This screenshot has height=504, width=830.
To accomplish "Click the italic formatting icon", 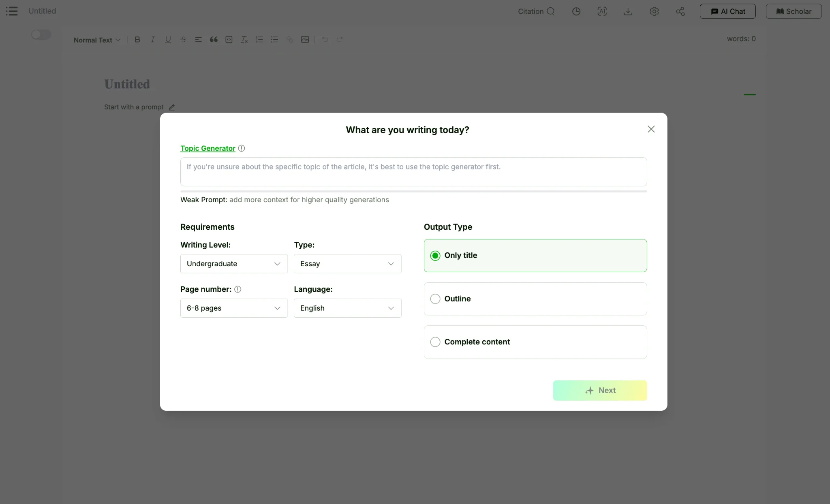I will [152, 40].
